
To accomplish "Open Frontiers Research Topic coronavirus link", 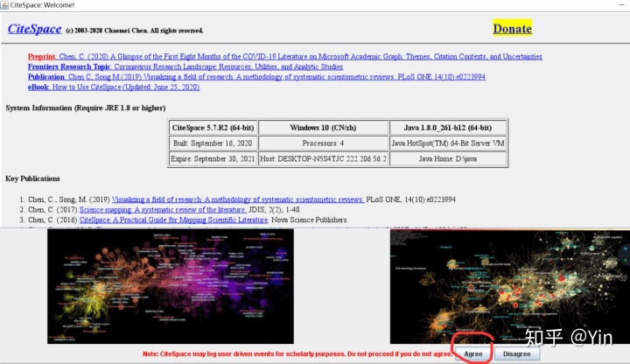I will (x=185, y=66).
